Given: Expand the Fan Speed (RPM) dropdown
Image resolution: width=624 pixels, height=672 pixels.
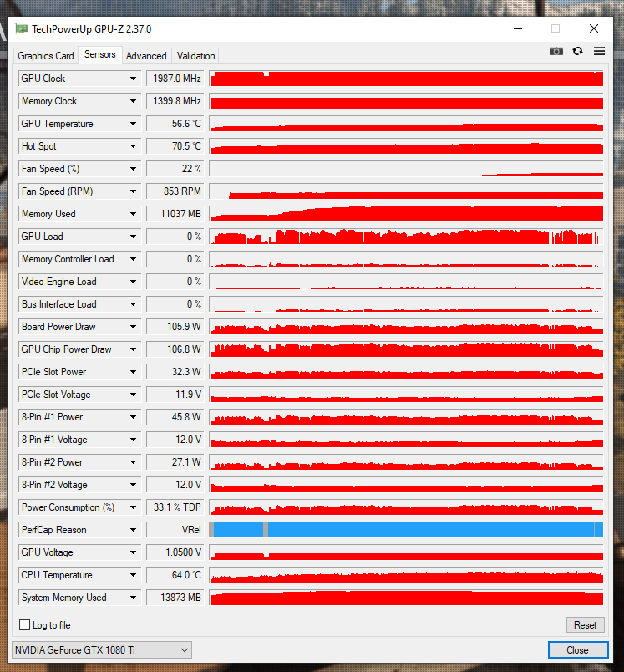Looking at the screenshot, I should [x=133, y=191].
